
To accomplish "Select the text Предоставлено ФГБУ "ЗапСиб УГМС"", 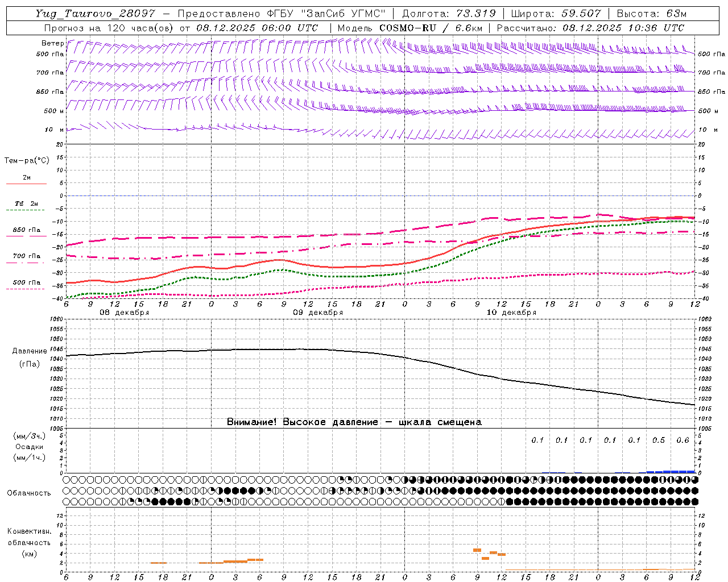I will coord(282,14).
